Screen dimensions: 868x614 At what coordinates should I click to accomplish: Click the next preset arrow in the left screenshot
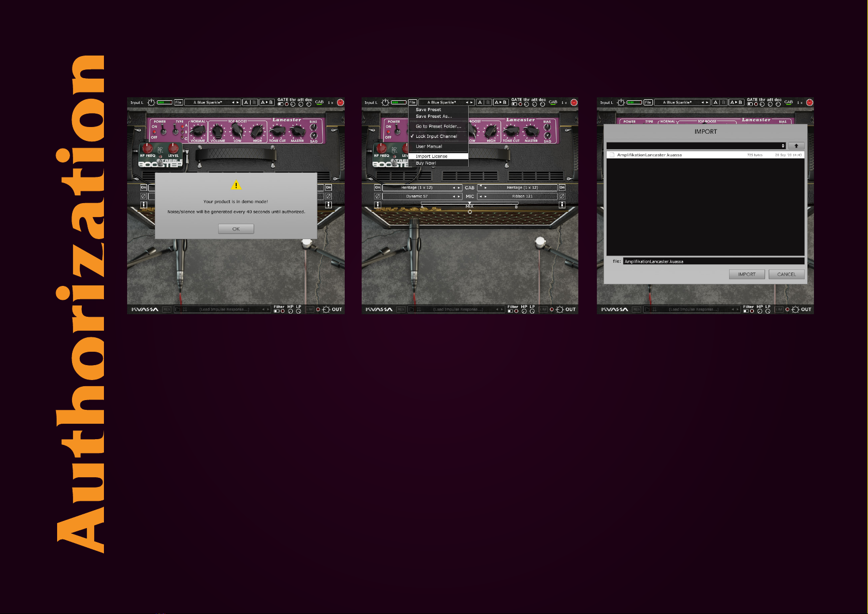click(238, 102)
